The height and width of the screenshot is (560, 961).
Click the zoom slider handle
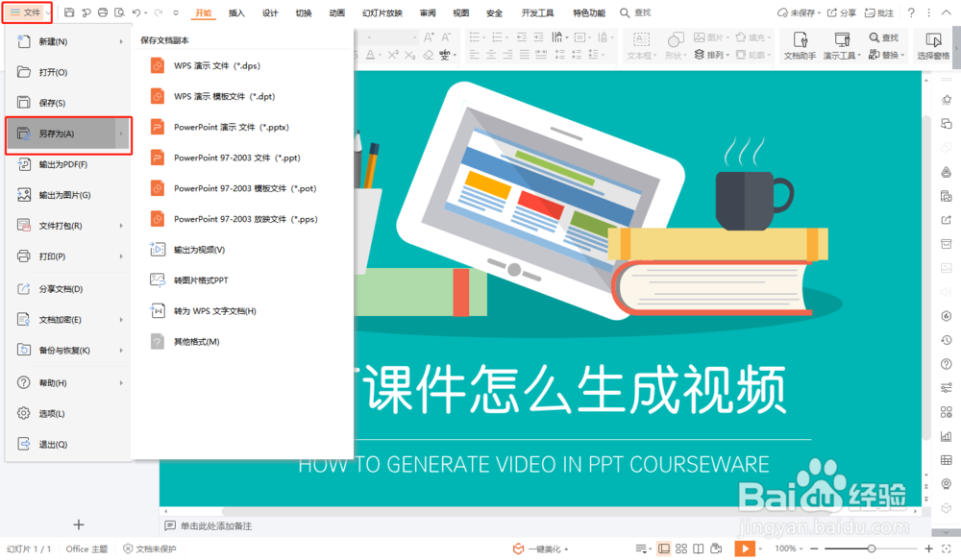[871, 548]
